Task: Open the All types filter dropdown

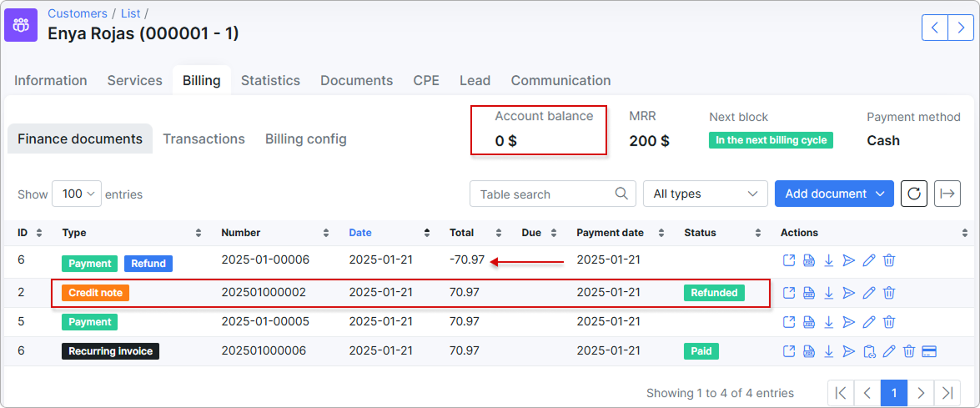Action: [705, 194]
